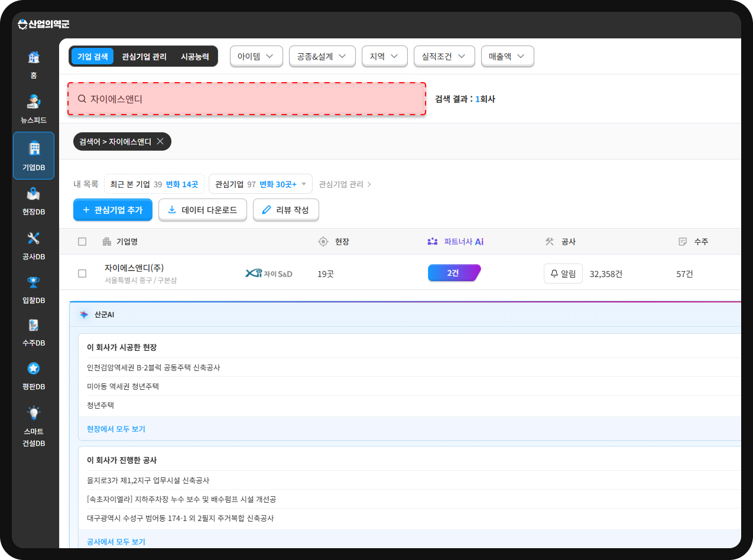Select [속초자이엘라] 지하주차장 누수 보수 row

pyautogui.click(x=181, y=499)
